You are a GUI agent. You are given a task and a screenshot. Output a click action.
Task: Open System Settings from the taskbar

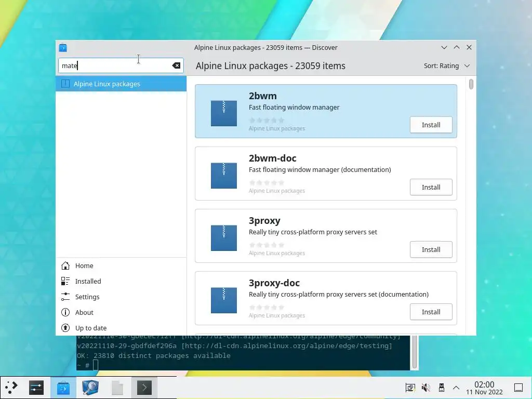tap(36, 388)
